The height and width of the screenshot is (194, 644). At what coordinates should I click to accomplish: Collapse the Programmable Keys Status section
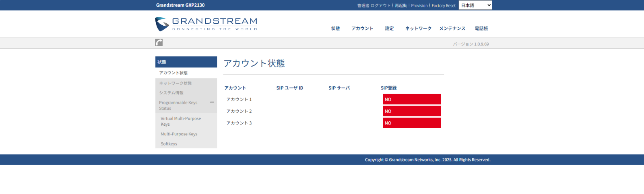pos(212,102)
